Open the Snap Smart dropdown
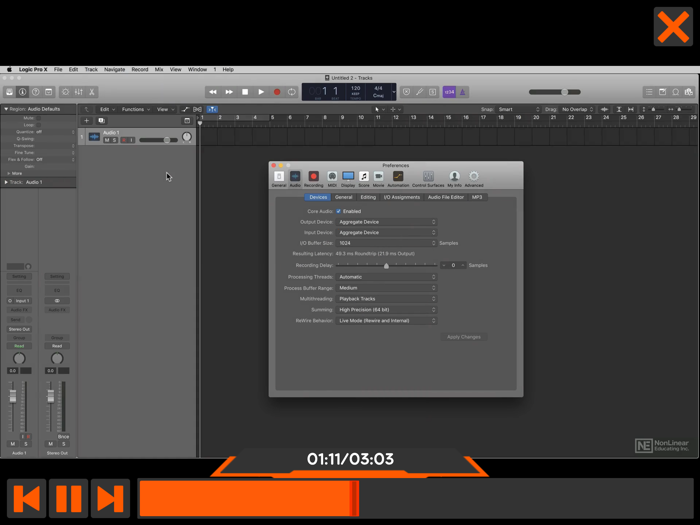 [518, 109]
